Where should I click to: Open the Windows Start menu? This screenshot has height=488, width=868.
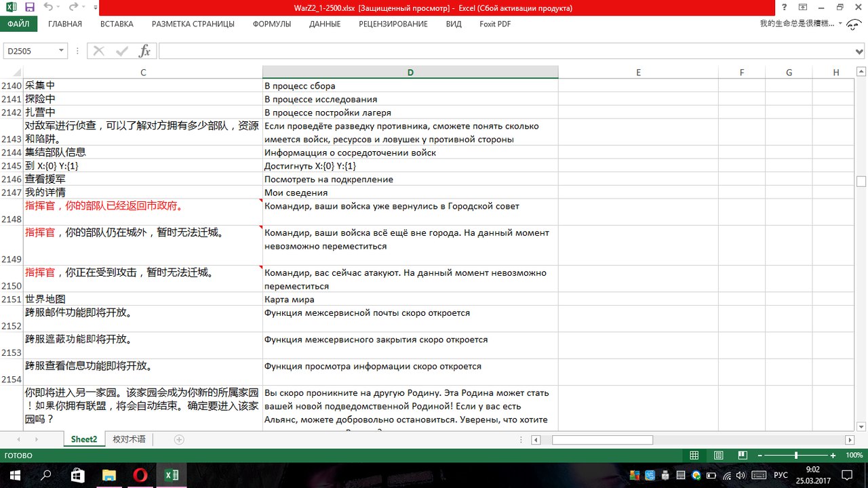pos(15,475)
